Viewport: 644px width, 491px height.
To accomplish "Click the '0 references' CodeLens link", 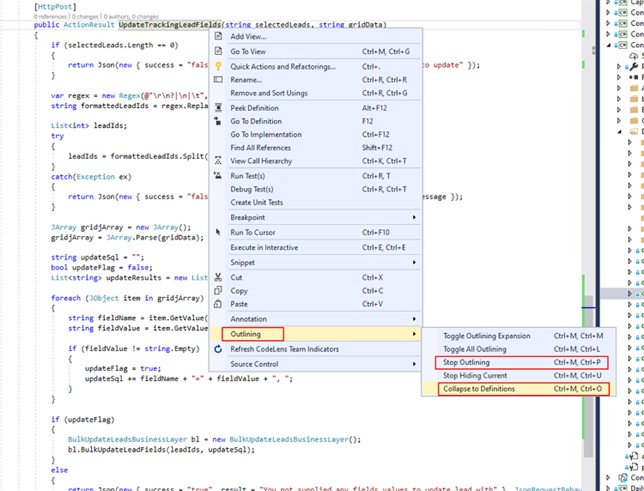I will click(51, 16).
